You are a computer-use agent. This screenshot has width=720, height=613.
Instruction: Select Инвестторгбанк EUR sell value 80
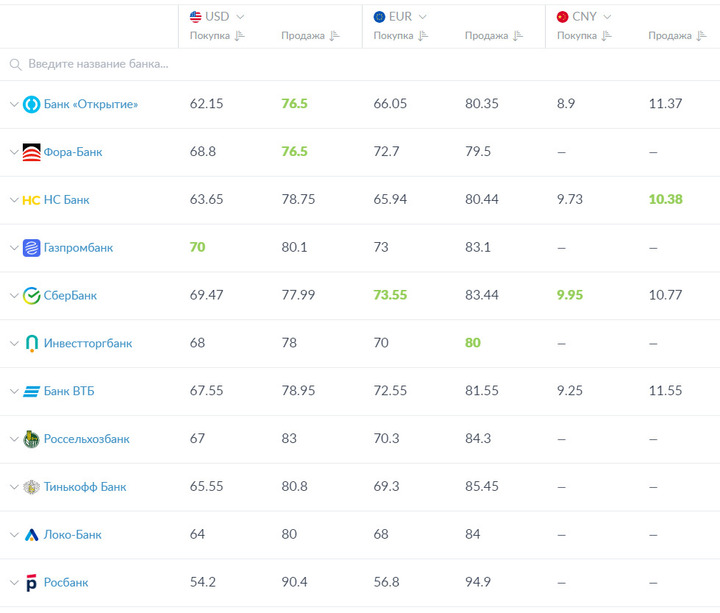[473, 343]
